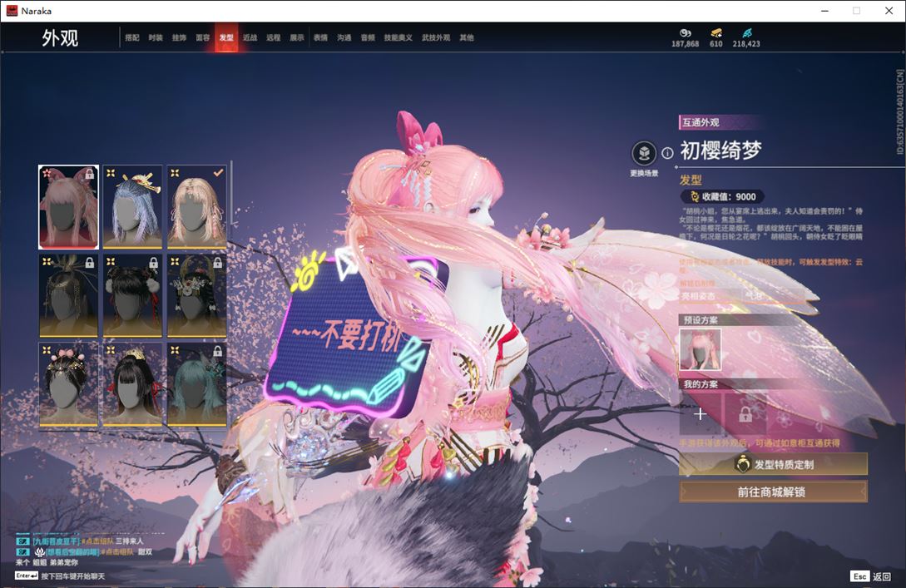The width and height of the screenshot is (906, 588).
Task: Click 前往商城解锁 go to shop unlock
Action: tap(773, 492)
